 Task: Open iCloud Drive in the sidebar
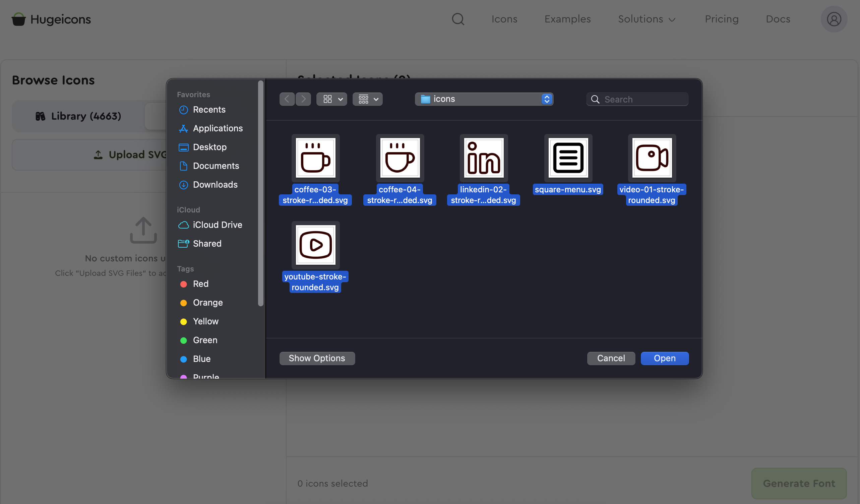218,225
